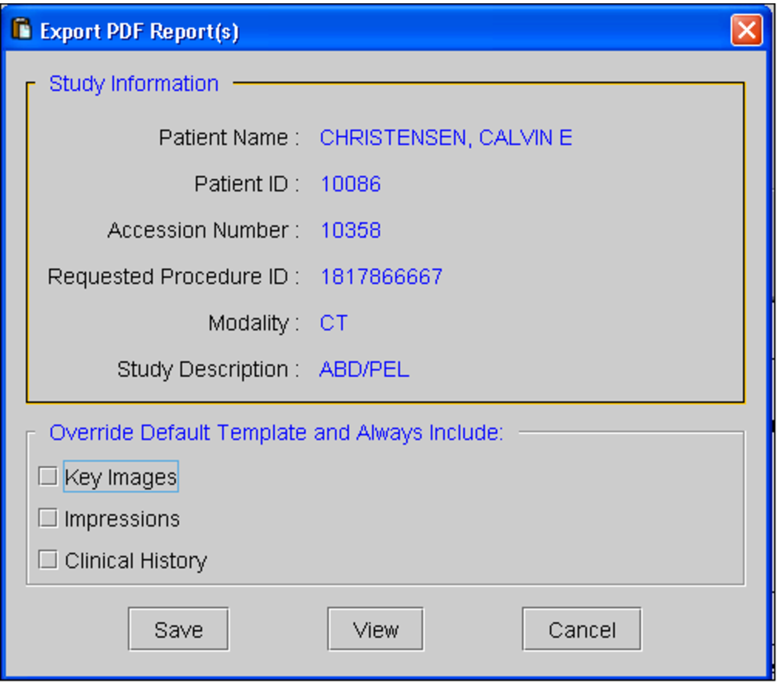The width and height of the screenshot is (784, 687).
Task: Toggle the Clinical History checkbox
Action: pyautogui.click(x=47, y=559)
